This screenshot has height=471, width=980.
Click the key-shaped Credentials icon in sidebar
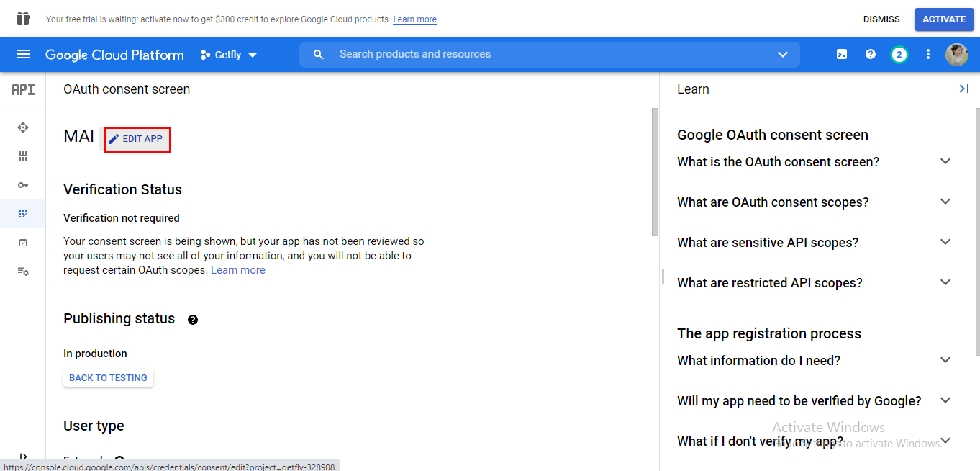pyautogui.click(x=23, y=185)
